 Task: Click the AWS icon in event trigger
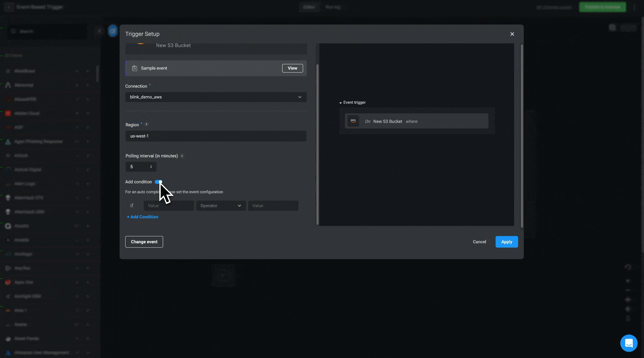coord(353,121)
